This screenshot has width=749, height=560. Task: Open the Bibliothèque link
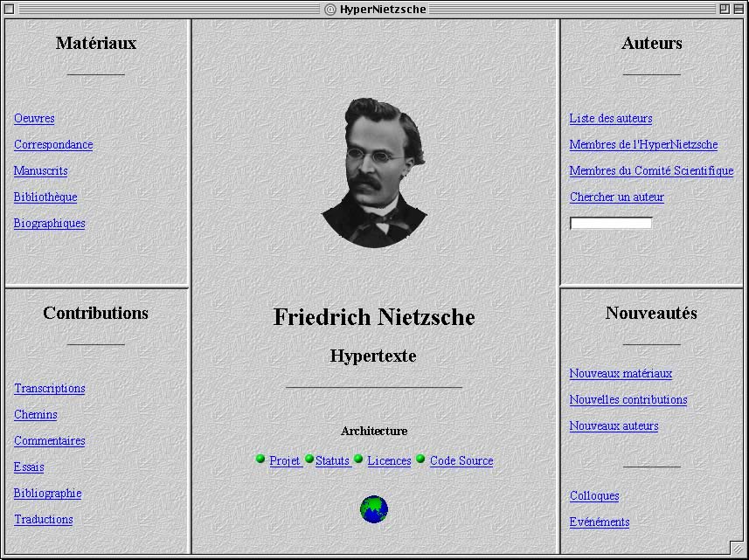click(45, 197)
